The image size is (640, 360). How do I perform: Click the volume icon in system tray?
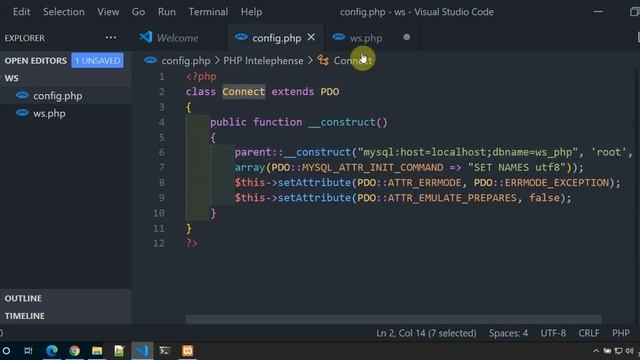tap(629, 351)
